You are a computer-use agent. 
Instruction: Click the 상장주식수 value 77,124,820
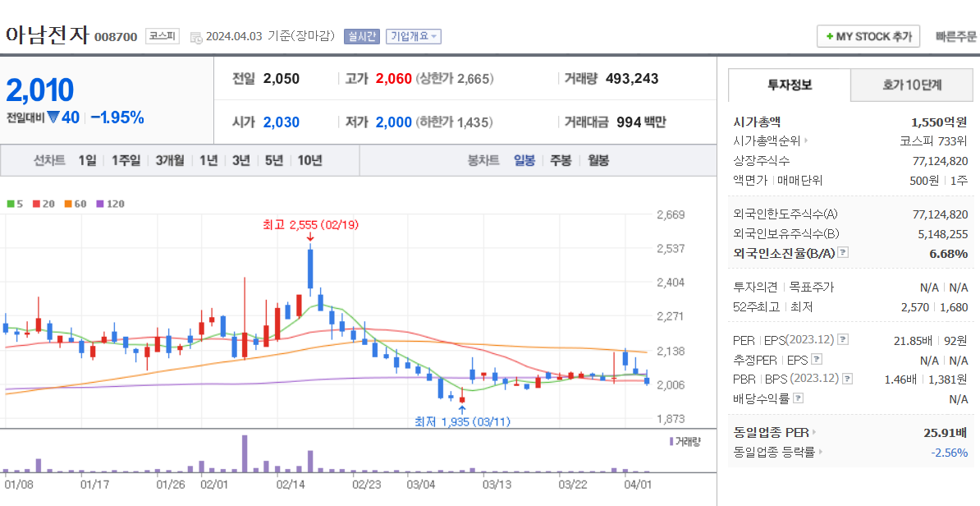pyautogui.click(x=940, y=161)
